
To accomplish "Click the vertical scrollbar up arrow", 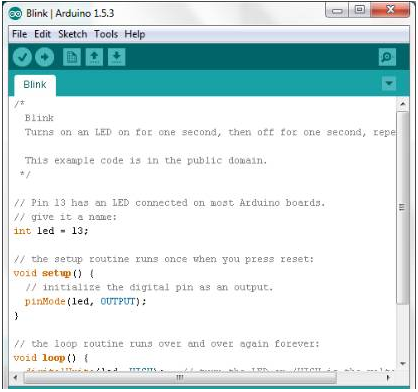I will (403, 104).
